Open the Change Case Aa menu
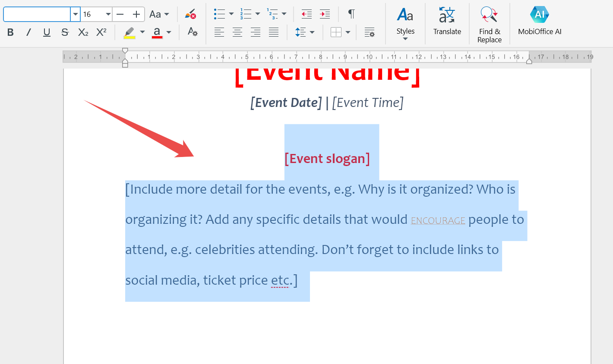The image size is (613, 364). pyautogui.click(x=159, y=14)
